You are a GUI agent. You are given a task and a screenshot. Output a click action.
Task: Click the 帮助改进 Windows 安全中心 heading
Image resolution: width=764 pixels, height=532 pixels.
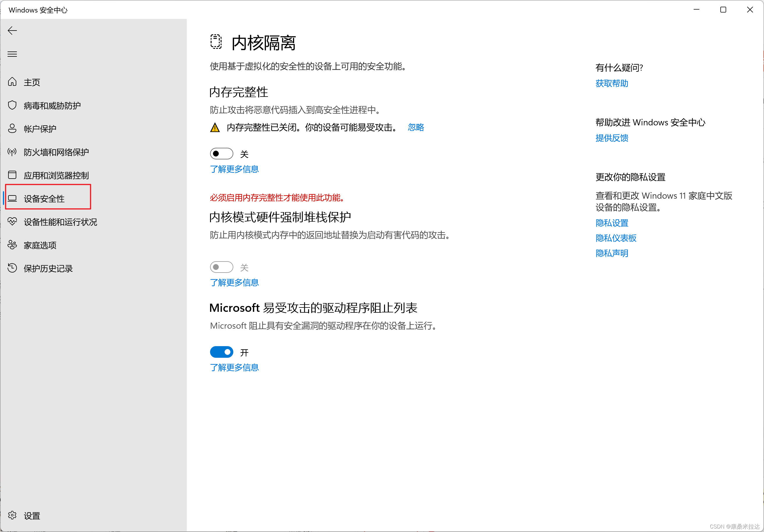(650, 123)
